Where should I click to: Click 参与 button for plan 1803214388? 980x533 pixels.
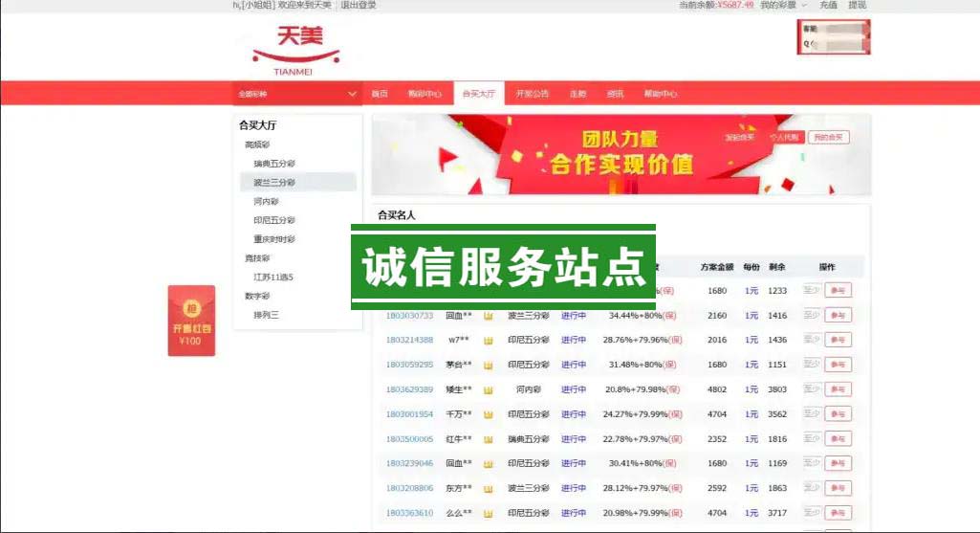click(838, 340)
